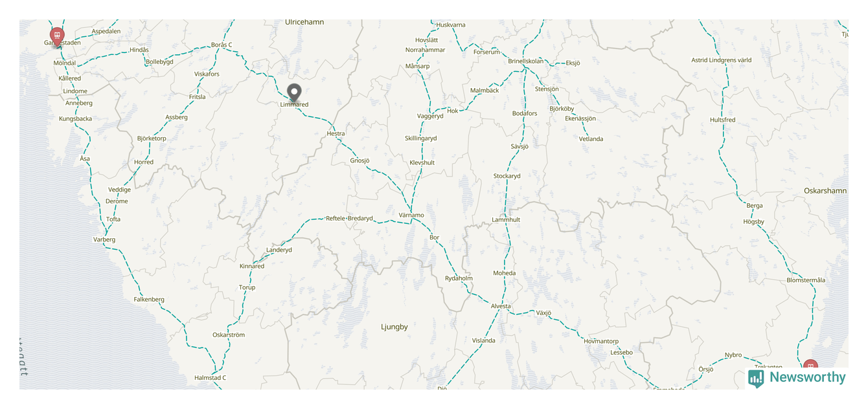Select the Huskvarna label at top

click(x=451, y=25)
